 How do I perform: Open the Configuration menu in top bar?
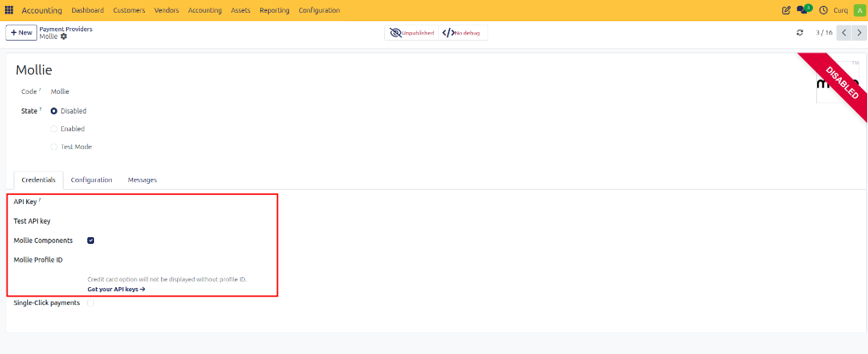tap(320, 10)
